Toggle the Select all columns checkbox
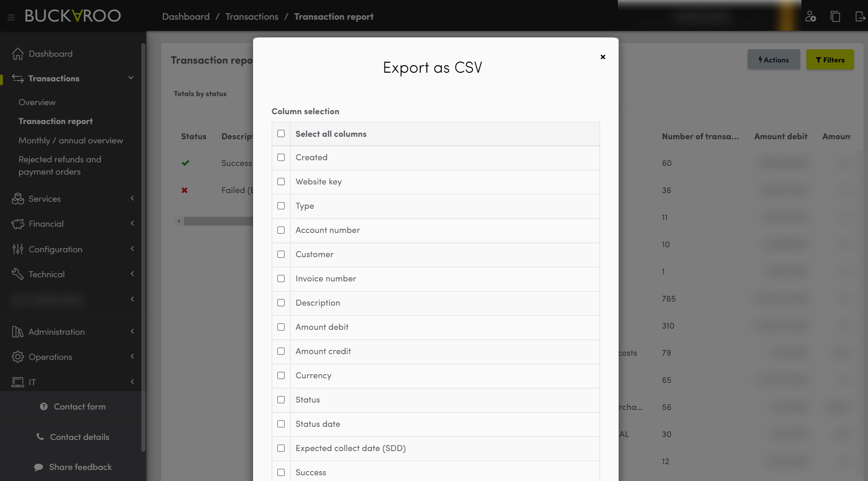This screenshot has width=868, height=481. (x=281, y=133)
